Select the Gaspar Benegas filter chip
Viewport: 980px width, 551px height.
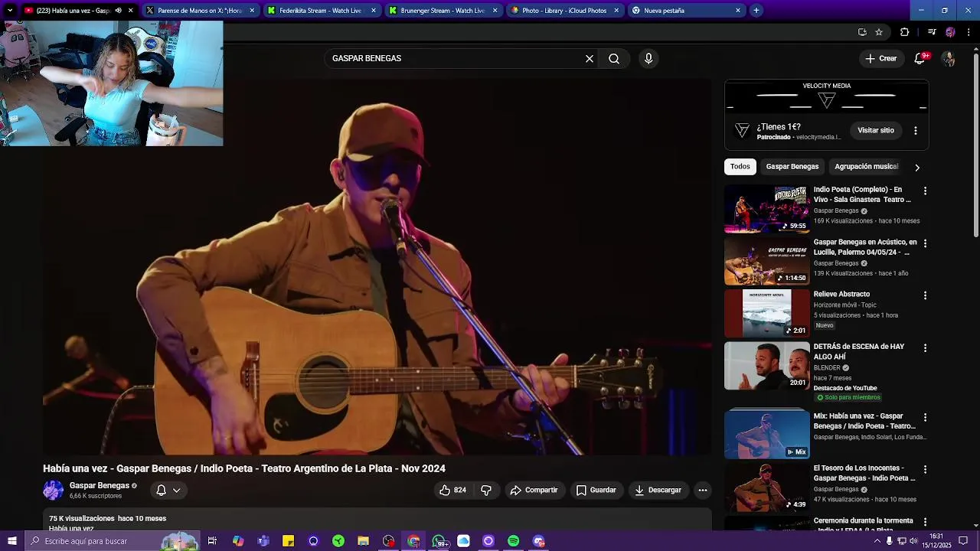(x=792, y=167)
